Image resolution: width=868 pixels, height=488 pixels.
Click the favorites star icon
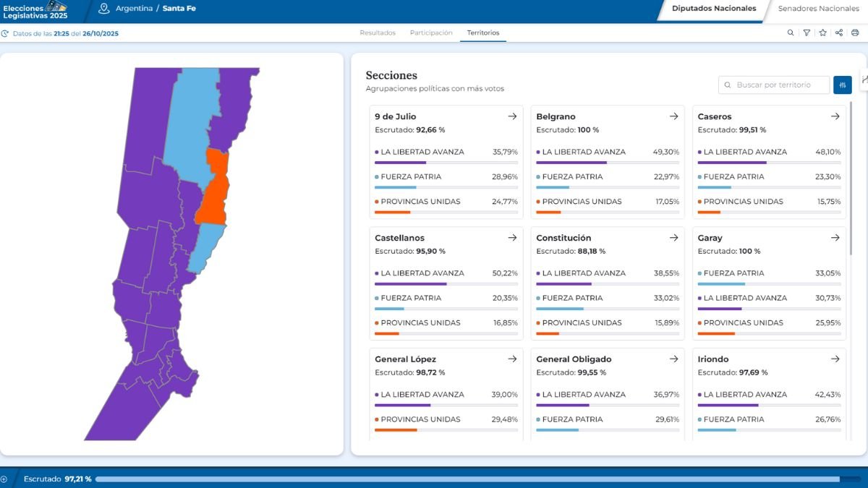(x=822, y=33)
